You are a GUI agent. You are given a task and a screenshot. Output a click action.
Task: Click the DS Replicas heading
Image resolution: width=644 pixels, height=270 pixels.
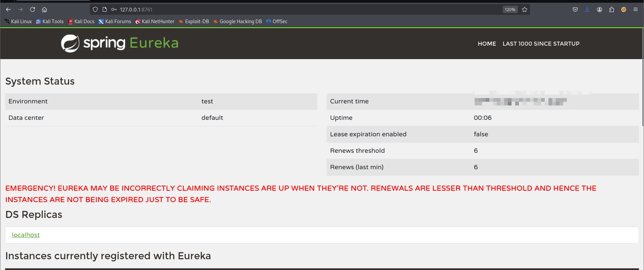(x=34, y=215)
